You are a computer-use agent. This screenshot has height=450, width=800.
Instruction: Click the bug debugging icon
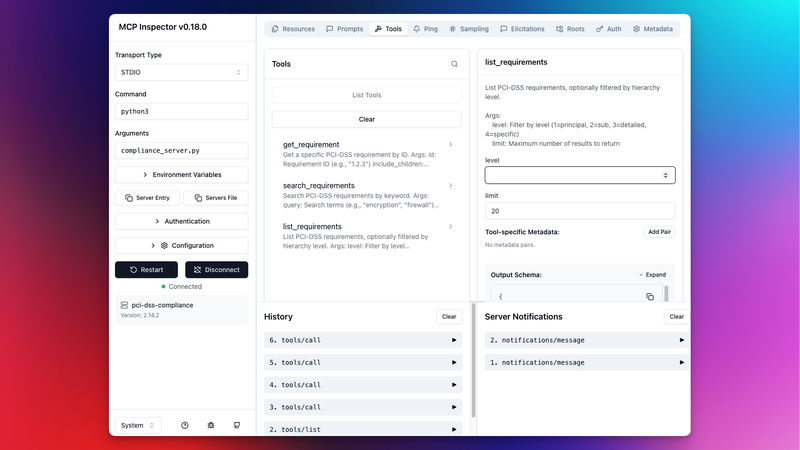(x=211, y=425)
